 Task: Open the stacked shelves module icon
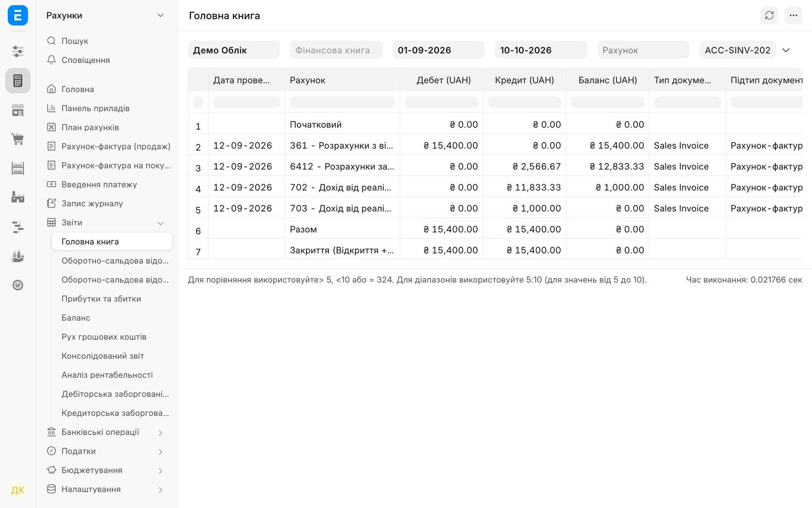coord(18,169)
